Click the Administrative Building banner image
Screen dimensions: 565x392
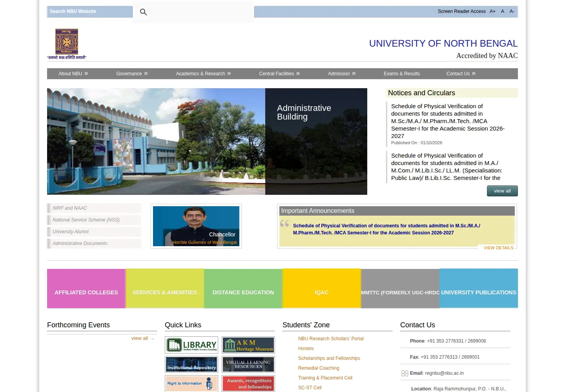click(x=207, y=142)
